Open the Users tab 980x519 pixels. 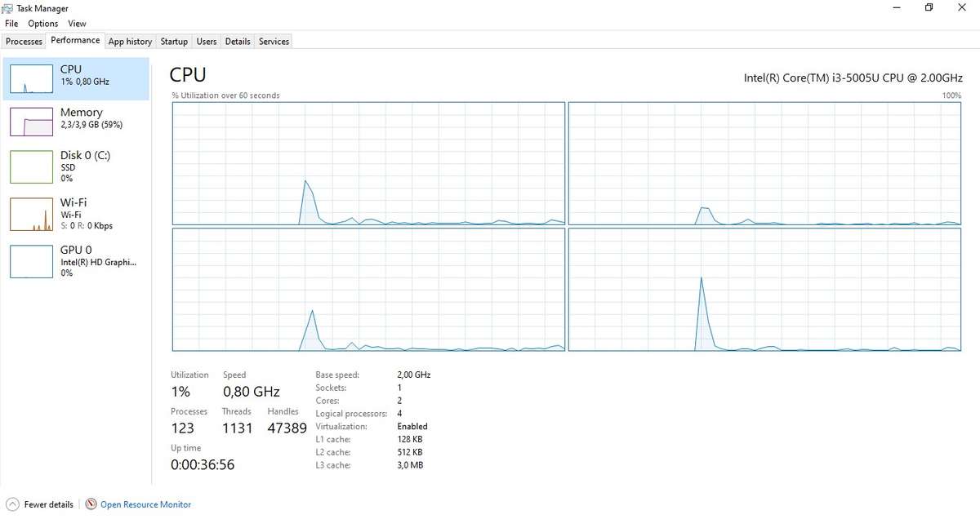point(207,42)
